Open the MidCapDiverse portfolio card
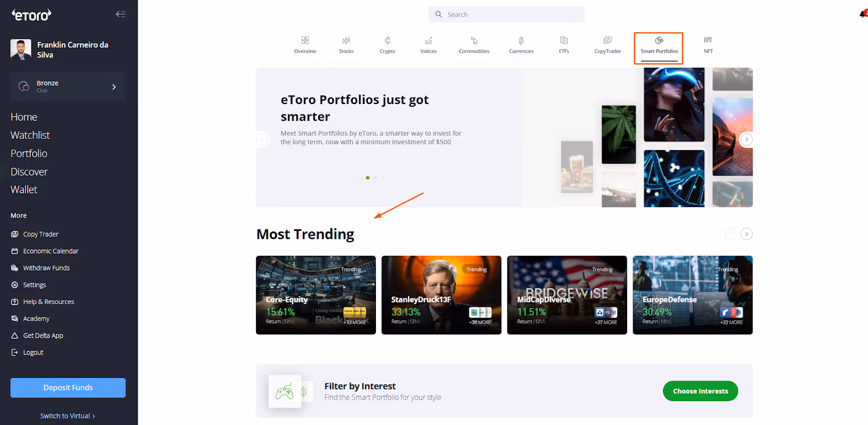 click(567, 295)
